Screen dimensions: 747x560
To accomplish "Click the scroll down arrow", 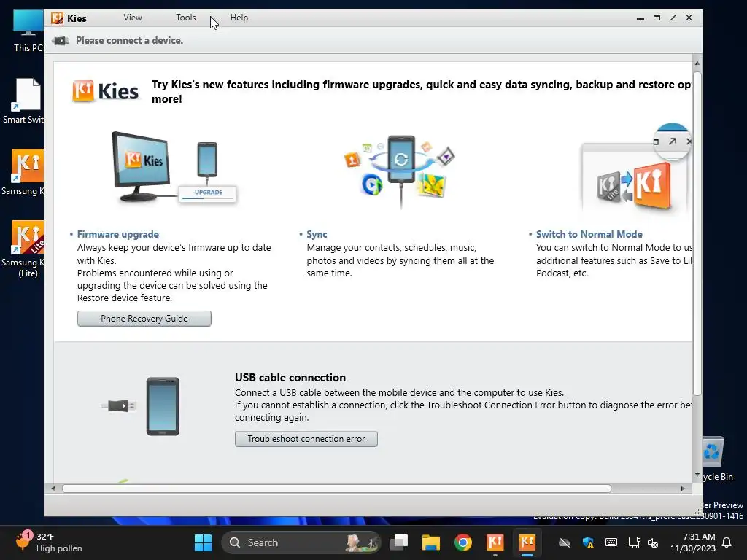I will [697, 475].
